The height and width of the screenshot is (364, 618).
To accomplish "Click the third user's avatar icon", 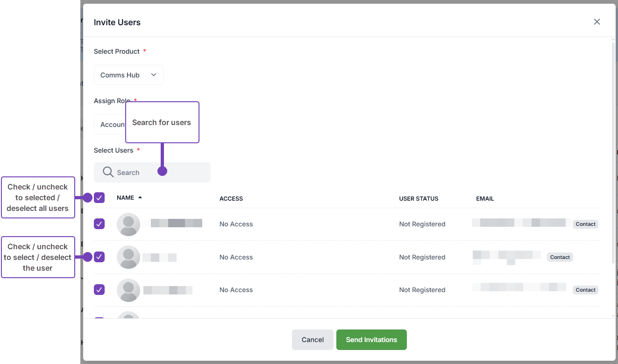I will click(x=128, y=290).
